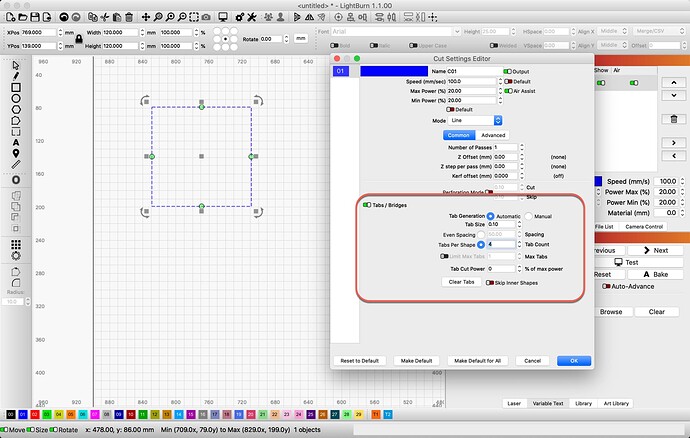The image size is (690, 438).
Task: Toggle the aspect ratio lock icon
Action: pyautogui.click(x=79, y=39)
